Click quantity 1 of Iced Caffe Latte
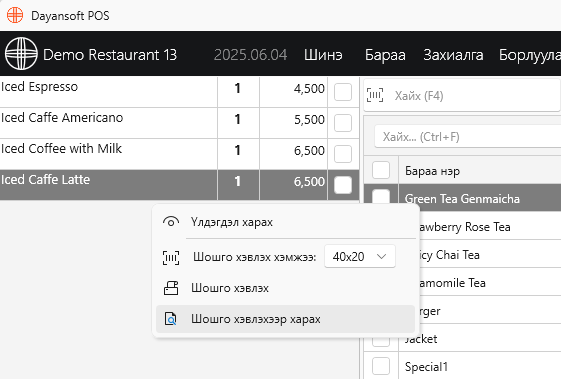The image size is (561, 379). 238,181
